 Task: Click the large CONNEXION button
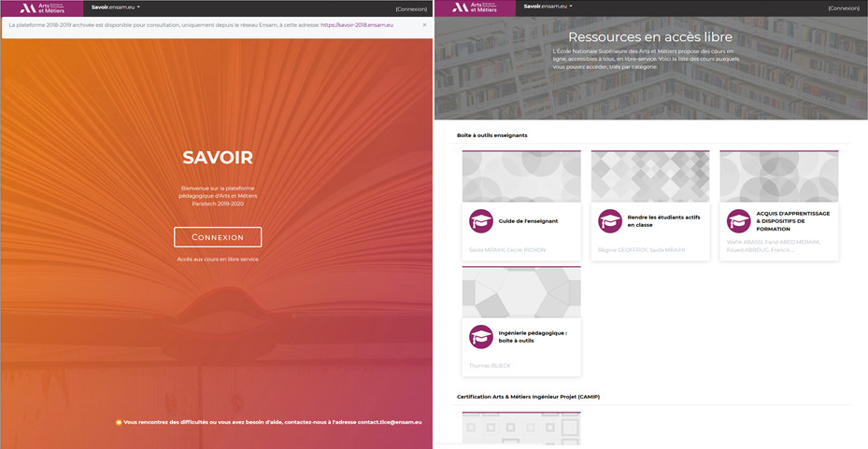click(218, 237)
